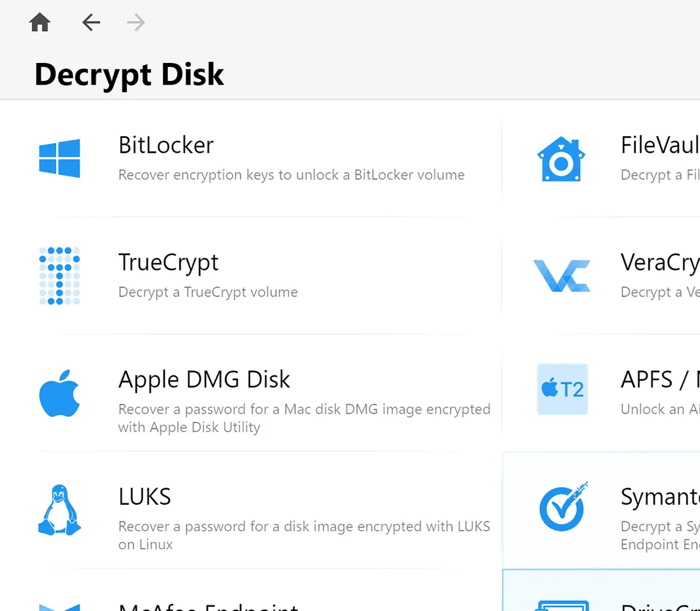Select the TrueCrypt title
The height and width of the screenshot is (611, 700).
[x=169, y=262]
